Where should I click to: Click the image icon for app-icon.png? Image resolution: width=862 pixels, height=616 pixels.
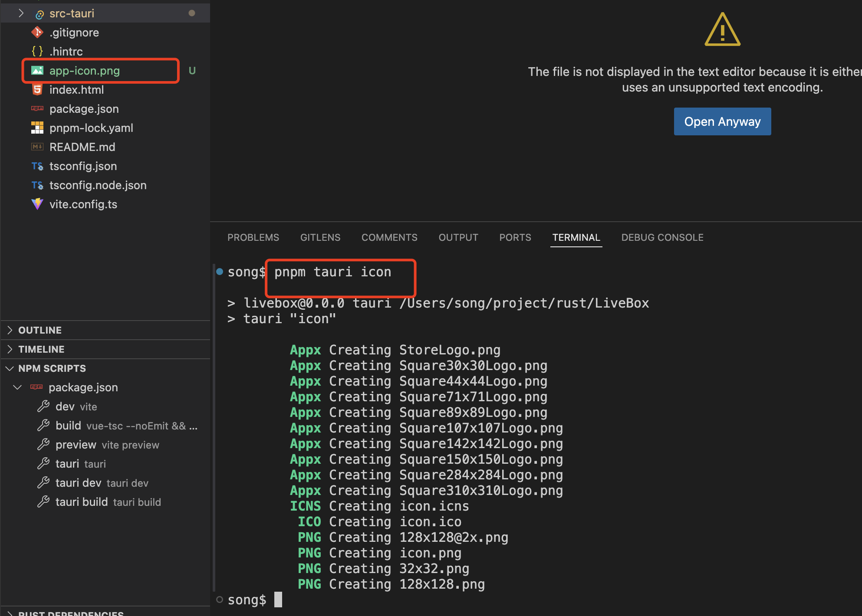tap(37, 71)
